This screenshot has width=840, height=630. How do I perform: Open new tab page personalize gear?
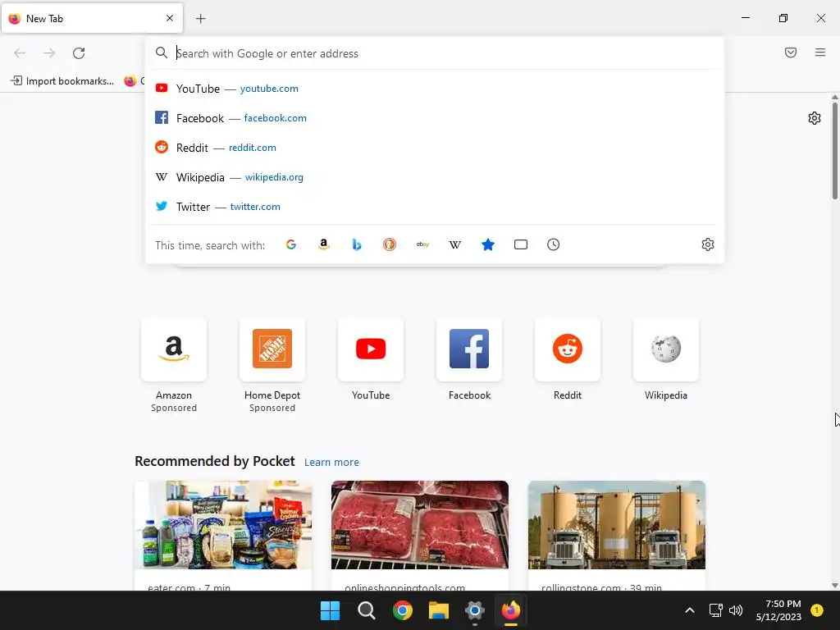[x=815, y=118]
